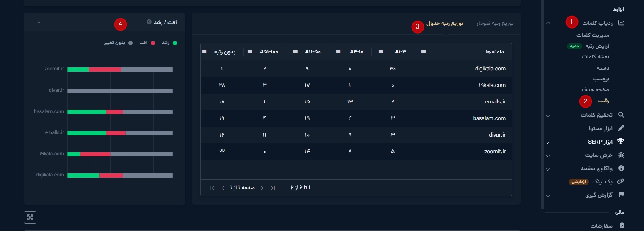Click zoomit.ir row in the table
This screenshot has height=231, width=644.
tap(356, 152)
